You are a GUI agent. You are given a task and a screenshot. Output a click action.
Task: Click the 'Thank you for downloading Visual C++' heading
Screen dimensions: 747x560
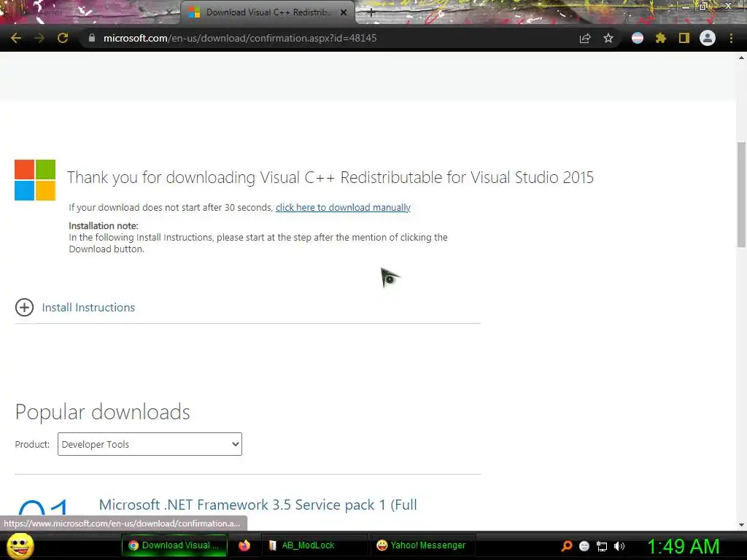pyautogui.click(x=330, y=178)
